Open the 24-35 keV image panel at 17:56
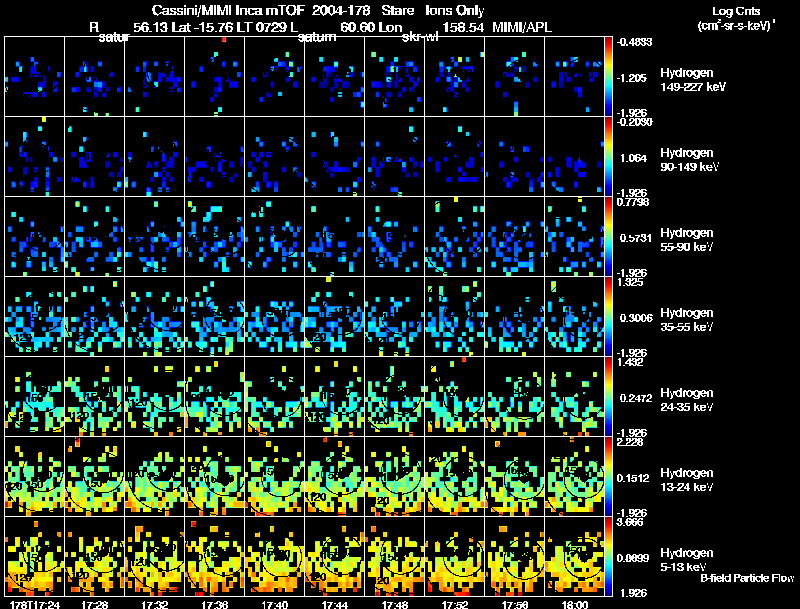The height and width of the screenshot is (609, 800). coord(515,396)
